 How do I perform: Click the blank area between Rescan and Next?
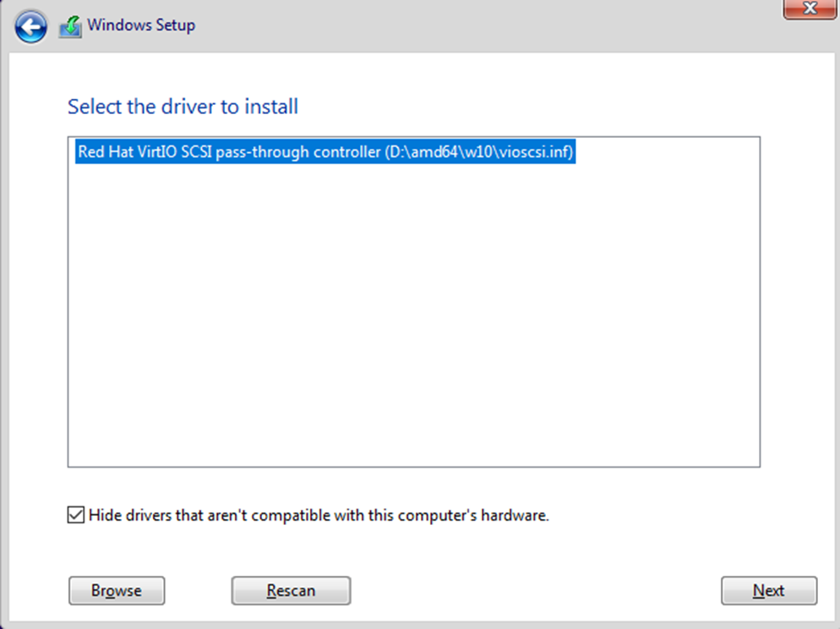532,591
